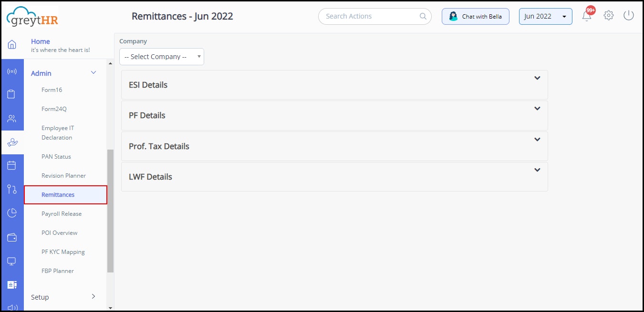
Task: Open the pie chart reports icon
Action: (x=12, y=213)
